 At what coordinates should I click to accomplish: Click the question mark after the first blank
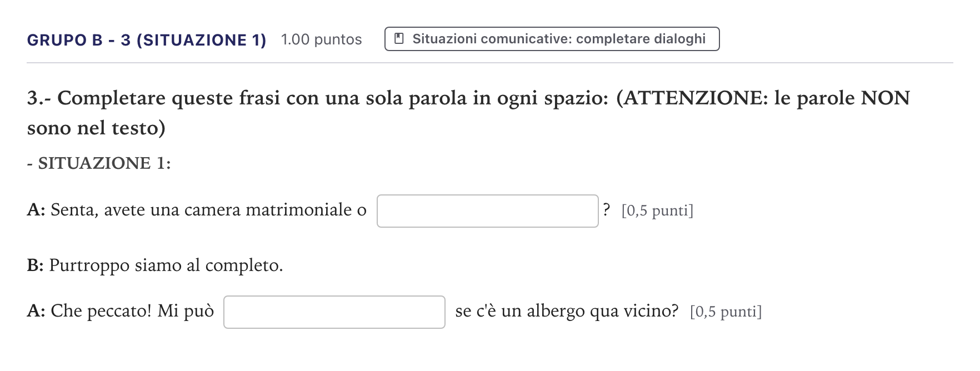tap(606, 210)
